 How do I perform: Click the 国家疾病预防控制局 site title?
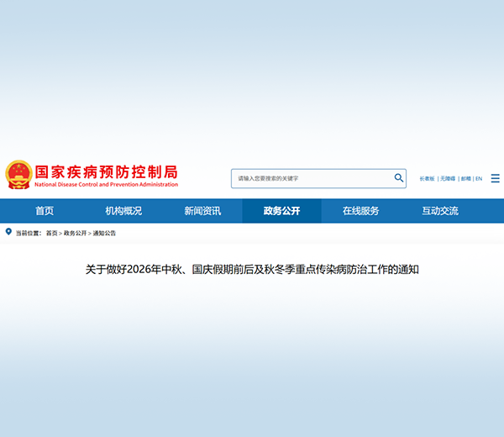tap(107, 172)
